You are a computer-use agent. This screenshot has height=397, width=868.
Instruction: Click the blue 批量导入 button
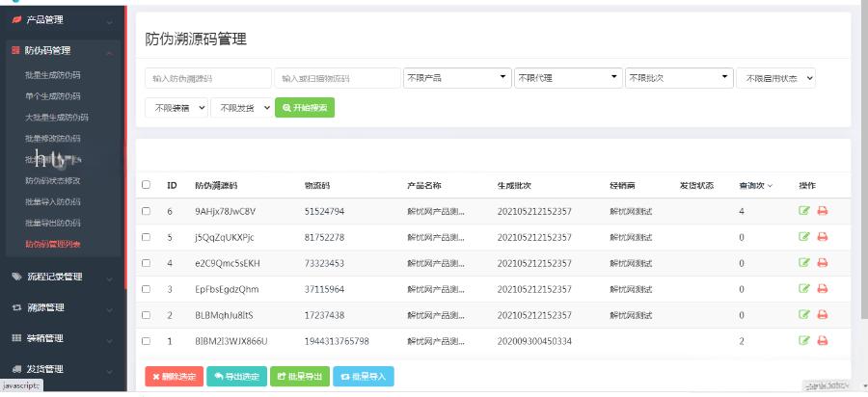tap(364, 377)
